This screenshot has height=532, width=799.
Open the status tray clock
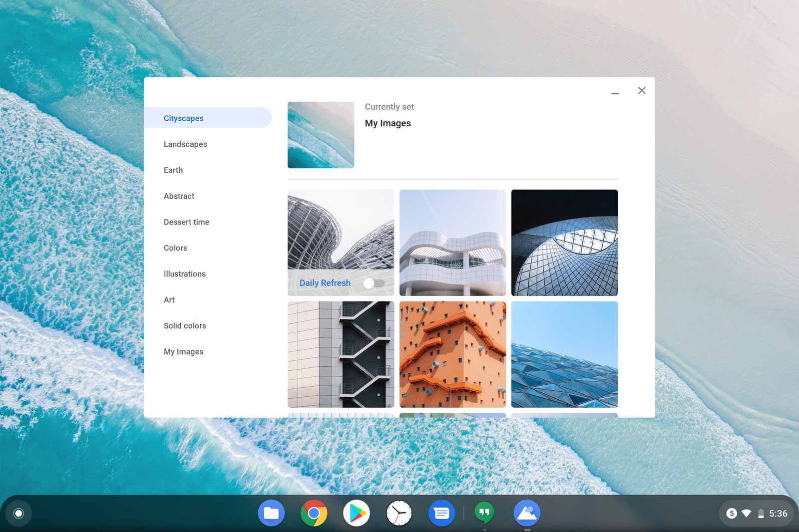coord(778,514)
